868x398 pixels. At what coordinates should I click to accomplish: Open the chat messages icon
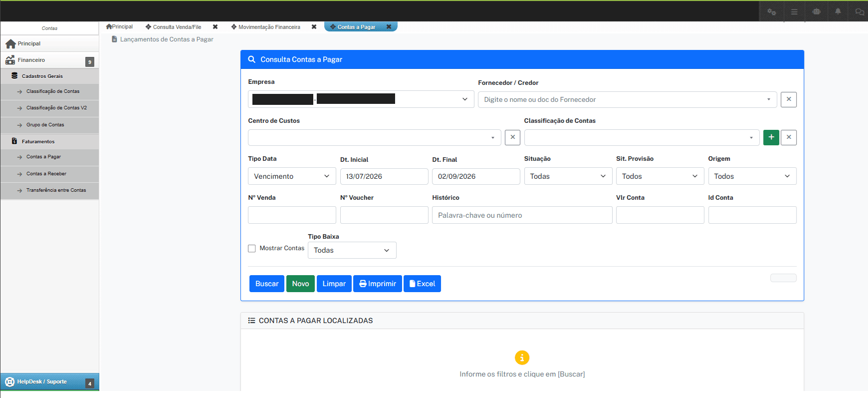(x=860, y=11)
